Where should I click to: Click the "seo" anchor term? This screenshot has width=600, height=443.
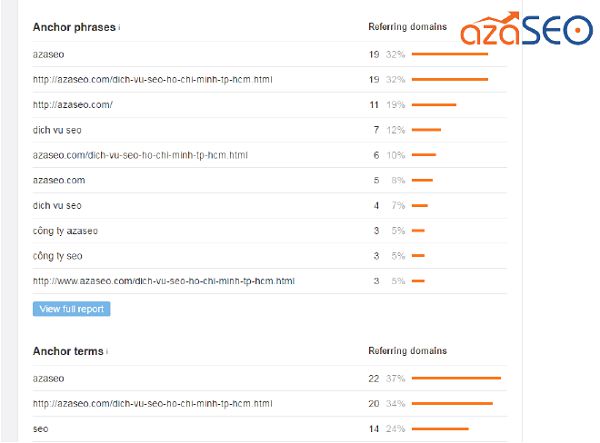(x=40, y=429)
